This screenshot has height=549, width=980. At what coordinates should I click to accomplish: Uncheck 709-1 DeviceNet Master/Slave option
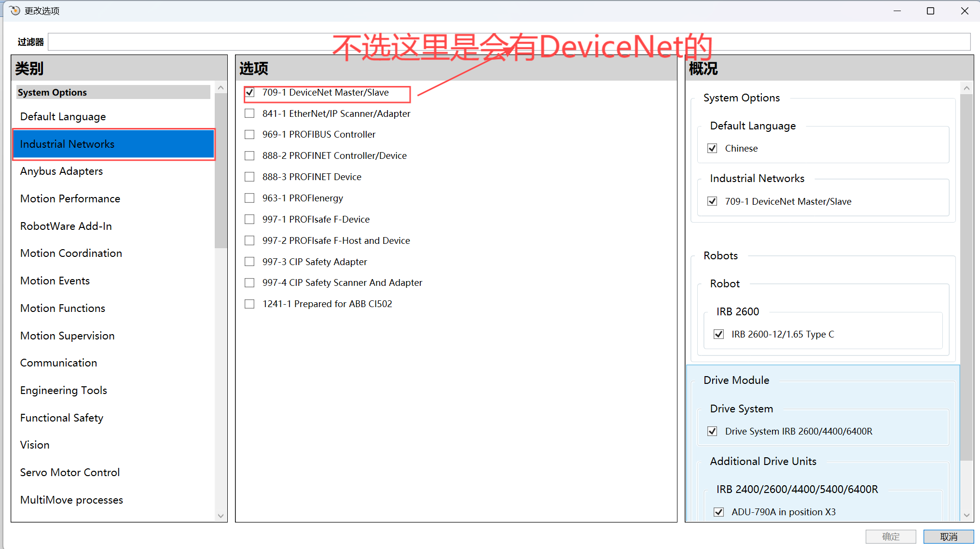pyautogui.click(x=249, y=93)
